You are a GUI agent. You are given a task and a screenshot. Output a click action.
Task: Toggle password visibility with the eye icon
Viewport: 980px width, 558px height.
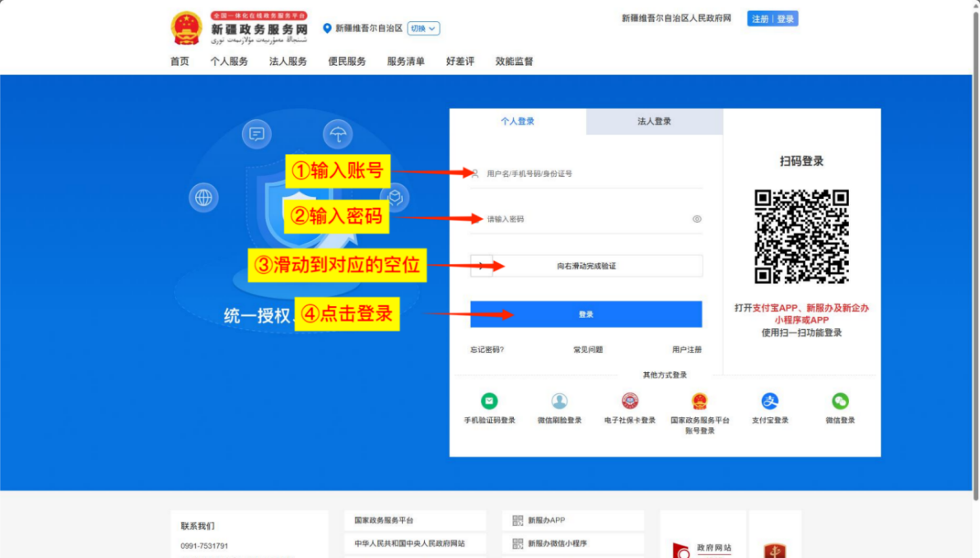click(697, 219)
